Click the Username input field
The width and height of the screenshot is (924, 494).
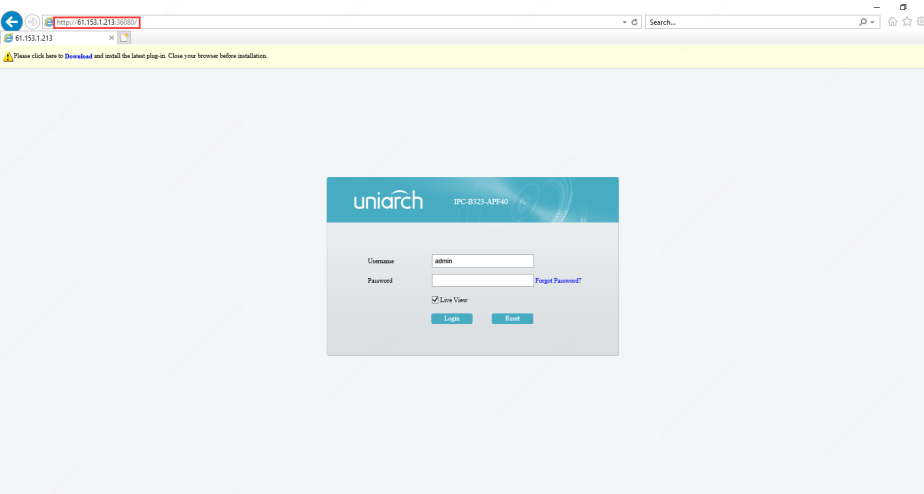[x=483, y=261]
